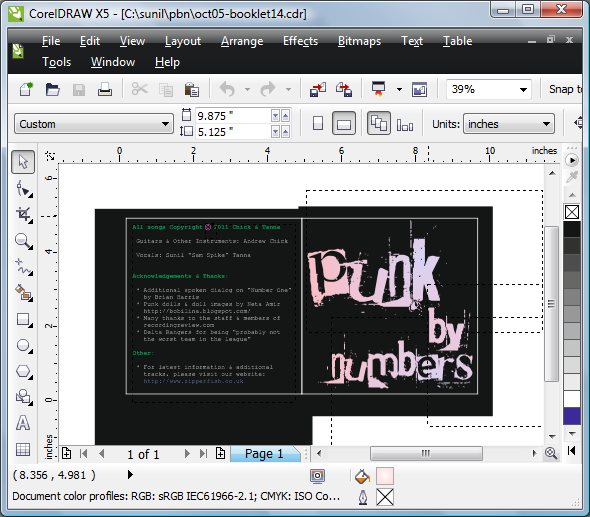This screenshot has width=590, height=517.
Task: Click the Import icon
Action: [x=318, y=90]
